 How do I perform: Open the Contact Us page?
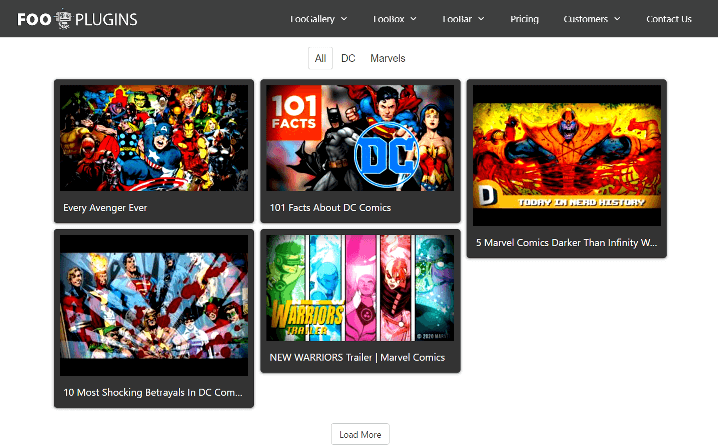[x=669, y=19]
